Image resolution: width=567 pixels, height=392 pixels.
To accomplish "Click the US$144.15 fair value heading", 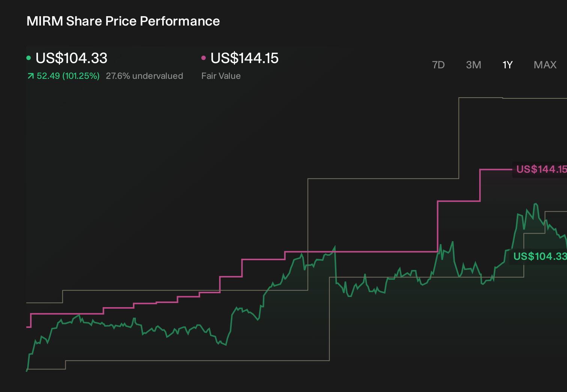I will [244, 58].
